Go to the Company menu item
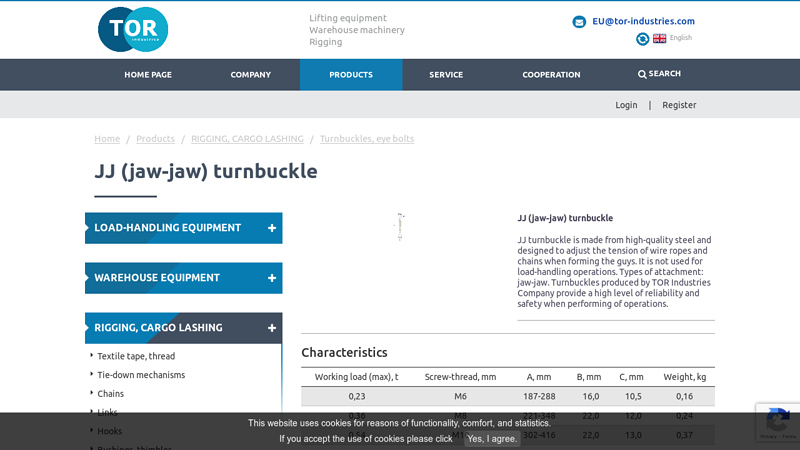 pyautogui.click(x=251, y=75)
